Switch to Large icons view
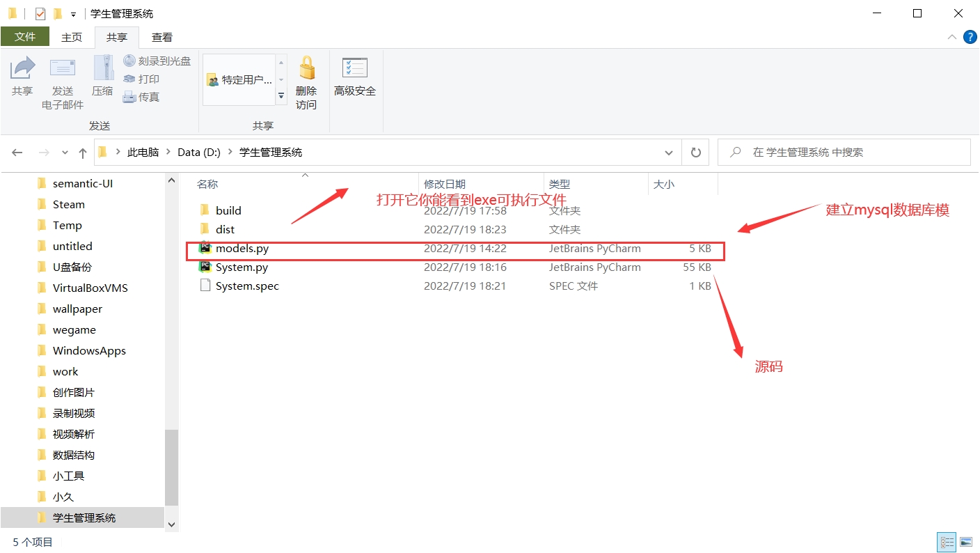 pyautogui.click(x=966, y=542)
